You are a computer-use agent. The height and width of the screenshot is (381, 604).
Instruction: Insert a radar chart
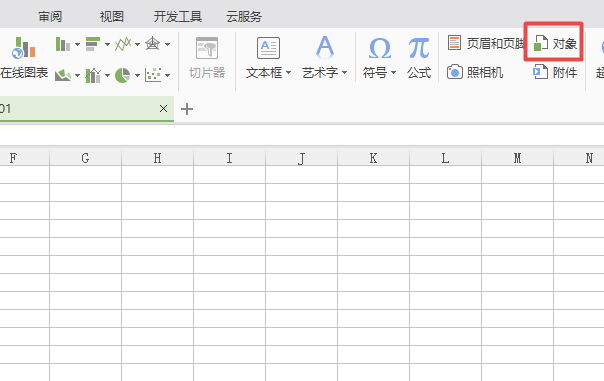coord(153,44)
